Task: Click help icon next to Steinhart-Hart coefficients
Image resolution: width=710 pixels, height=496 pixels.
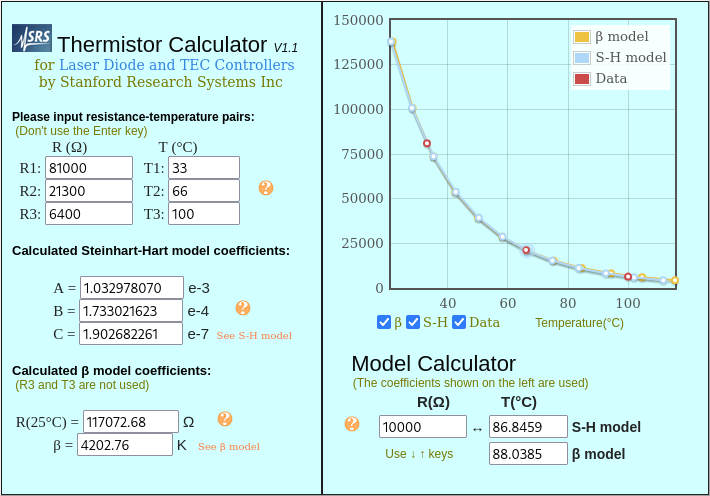Action: coord(243,309)
